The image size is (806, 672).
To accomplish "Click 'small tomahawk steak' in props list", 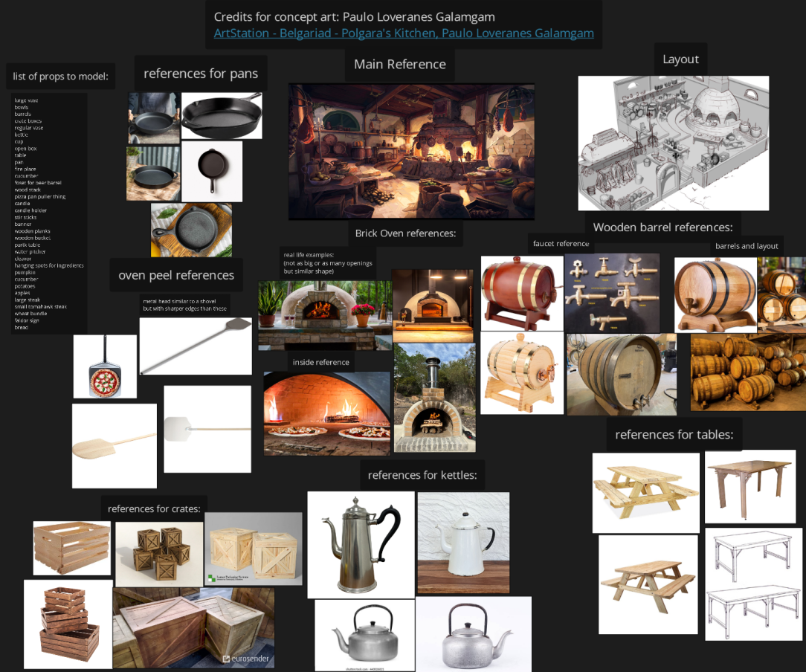I will click(x=41, y=307).
